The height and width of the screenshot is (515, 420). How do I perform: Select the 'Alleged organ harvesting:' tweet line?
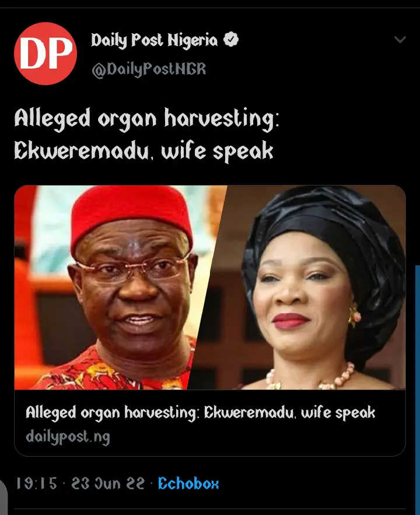click(x=146, y=119)
